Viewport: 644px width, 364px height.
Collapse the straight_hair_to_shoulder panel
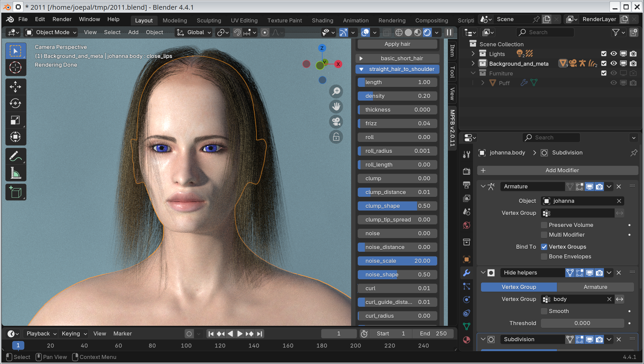click(x=397, y=69)
